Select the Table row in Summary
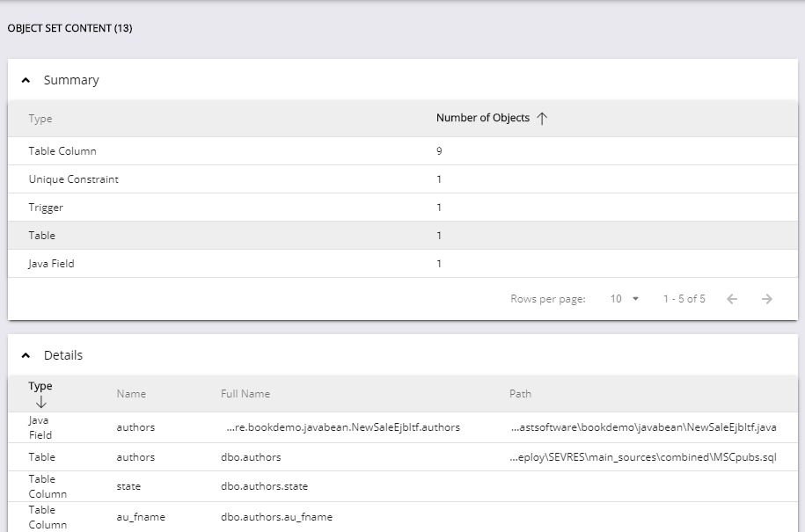The width and height of the screenshot is (805, 532). (41, 236)
